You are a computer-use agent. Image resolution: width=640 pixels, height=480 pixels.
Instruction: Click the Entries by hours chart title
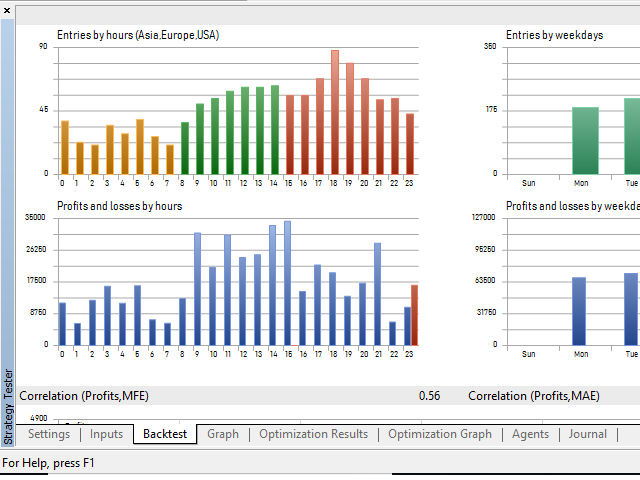[138, 35]
